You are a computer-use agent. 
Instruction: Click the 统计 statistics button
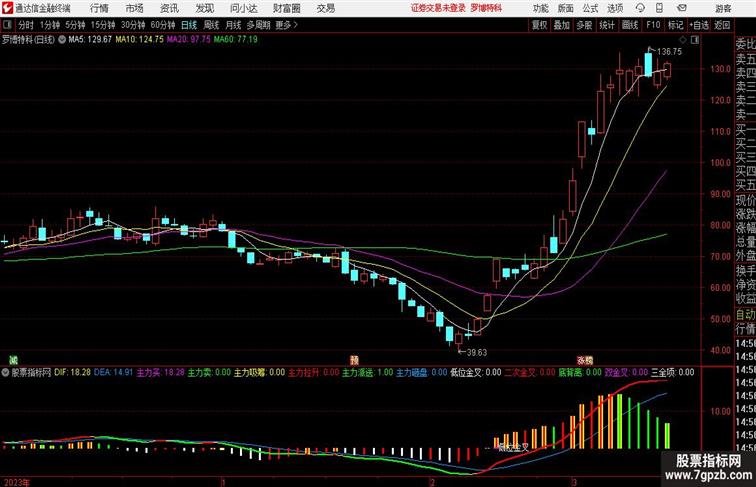[x=607, y=25]
